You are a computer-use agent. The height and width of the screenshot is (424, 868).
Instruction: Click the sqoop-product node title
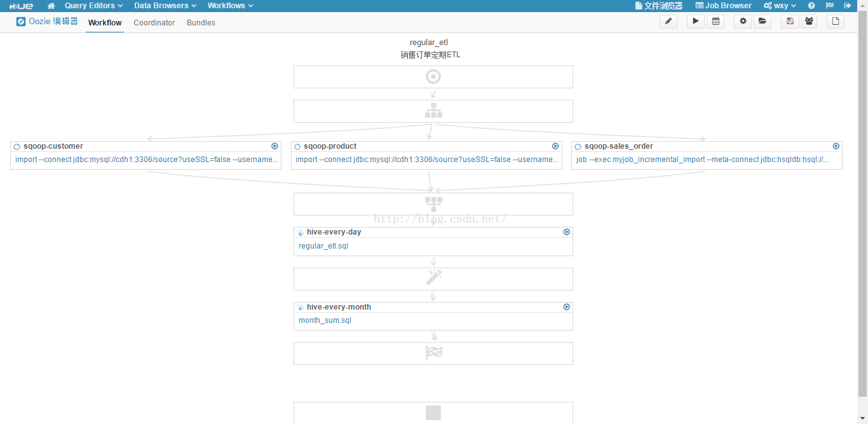(x=330, y=146)
